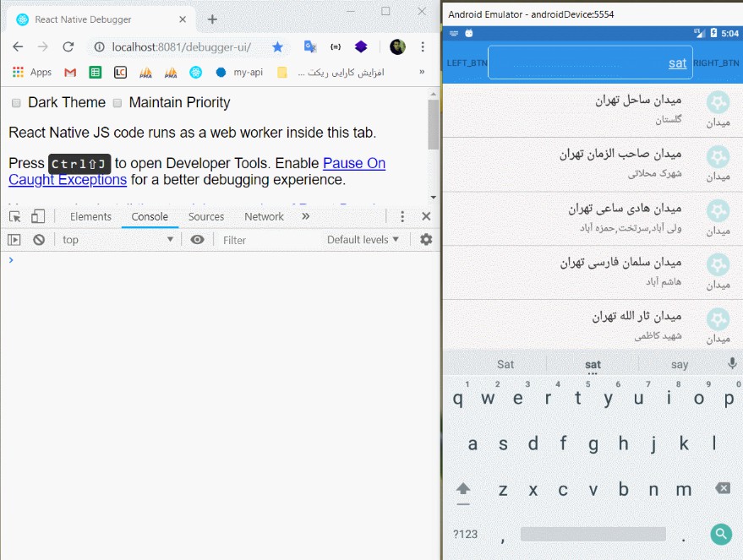743x560 pixels.
Task: Select list item میدان هادی ساعی تهران
Action: (x=593, y=218)
